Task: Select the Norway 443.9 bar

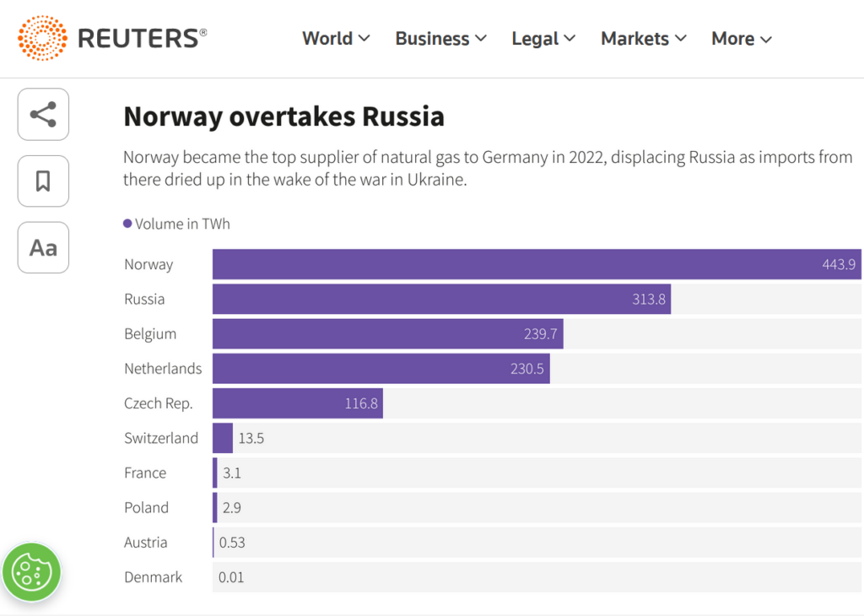Action: [537, 264]
